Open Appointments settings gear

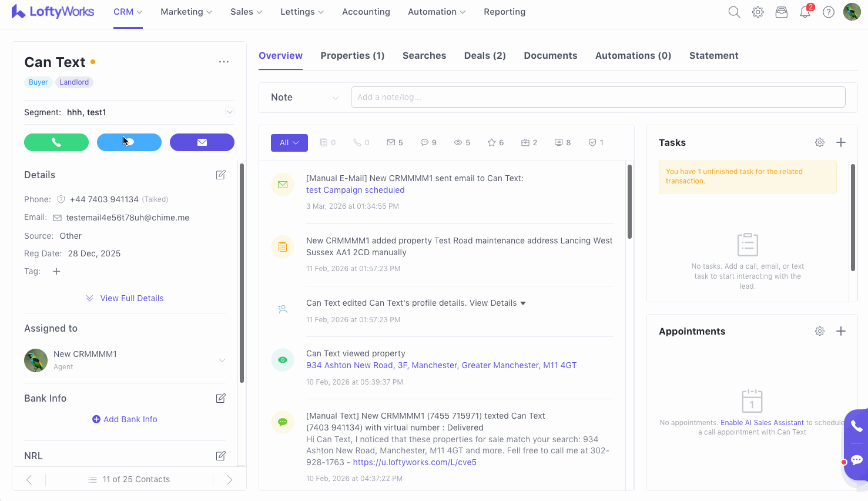[x=820, y=331]
